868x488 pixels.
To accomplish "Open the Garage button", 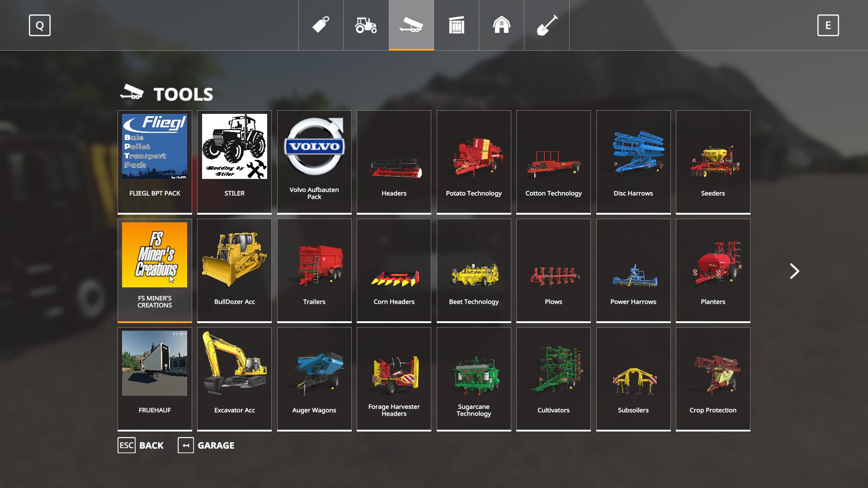I will point(206,445).
